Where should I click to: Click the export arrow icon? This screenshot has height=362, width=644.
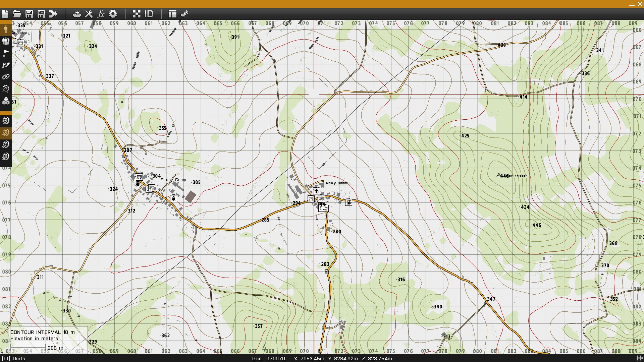coord(53,14)
